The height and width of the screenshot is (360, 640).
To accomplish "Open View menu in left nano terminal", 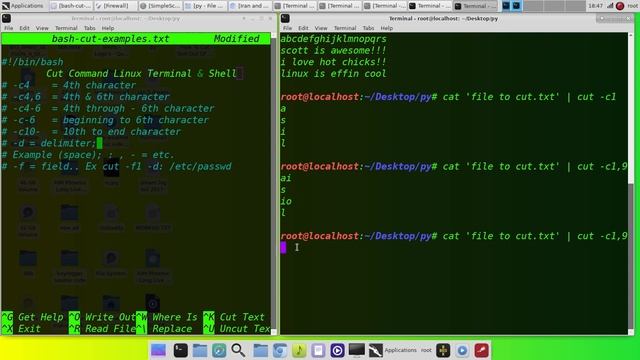I will tap(42, 28).
